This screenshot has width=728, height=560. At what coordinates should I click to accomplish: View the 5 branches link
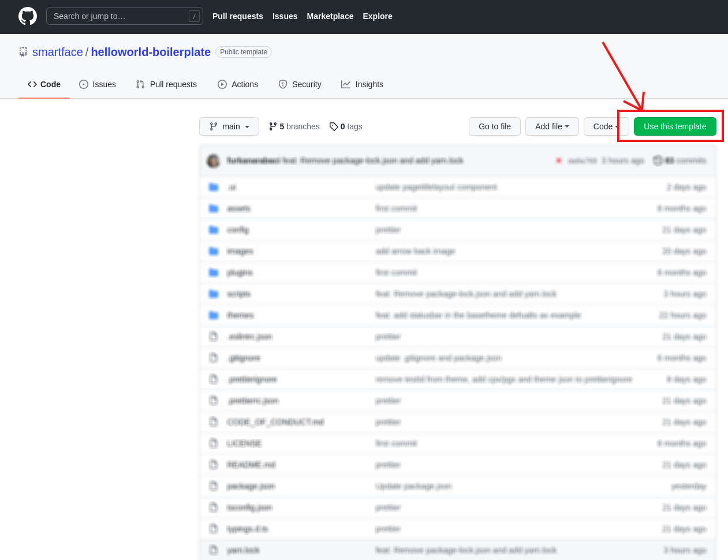click(294, 126)
